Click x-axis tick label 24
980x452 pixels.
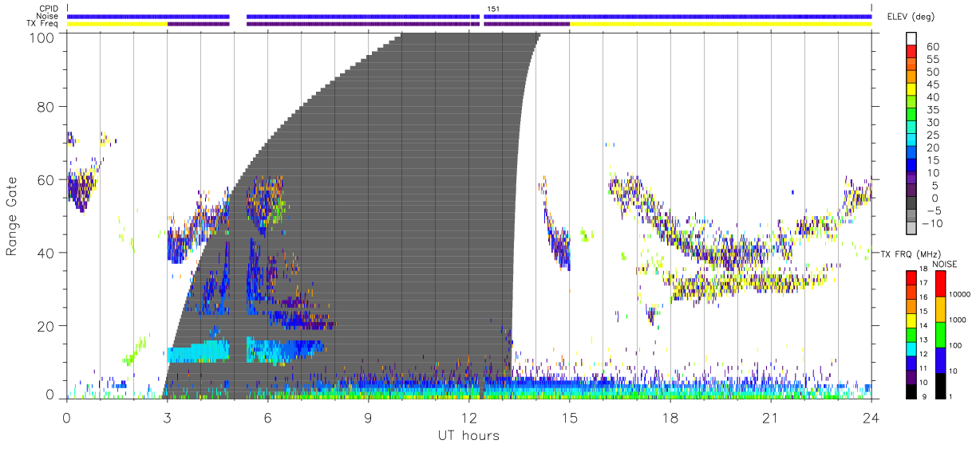pos(871,418)
